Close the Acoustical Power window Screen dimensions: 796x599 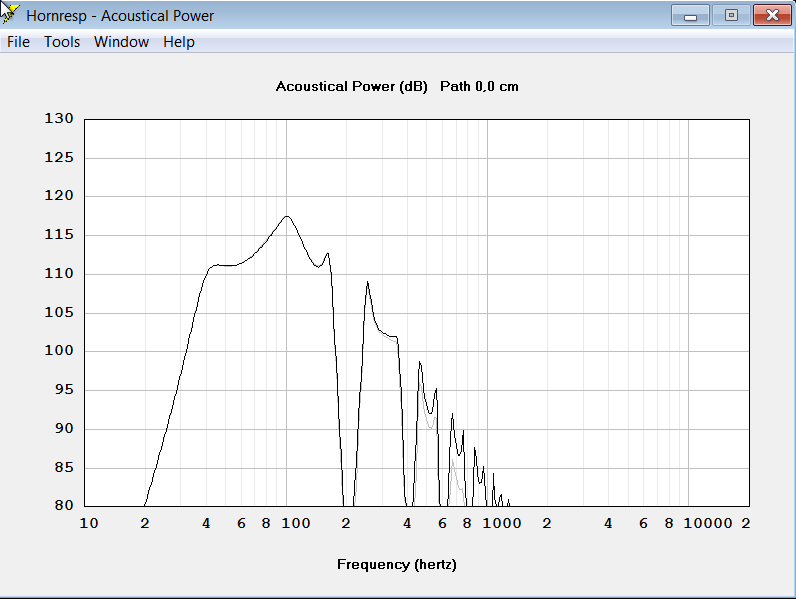pos(772,15)
